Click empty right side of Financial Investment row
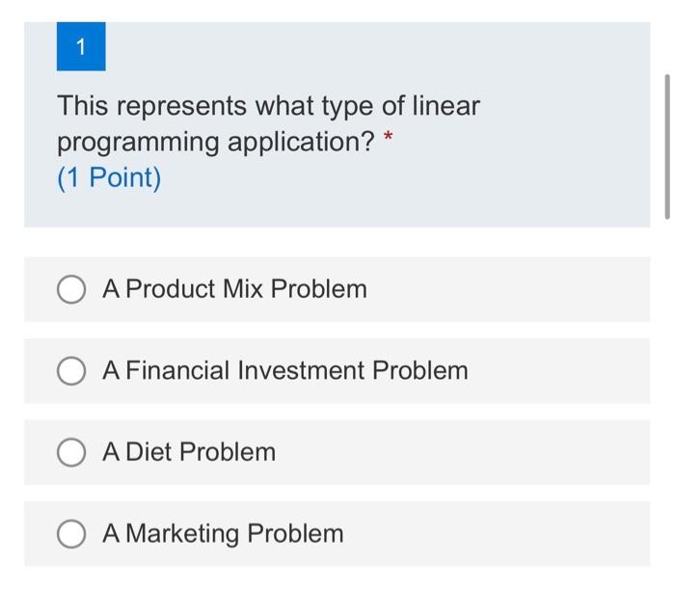The image size is (675, 616). point(569,371)
